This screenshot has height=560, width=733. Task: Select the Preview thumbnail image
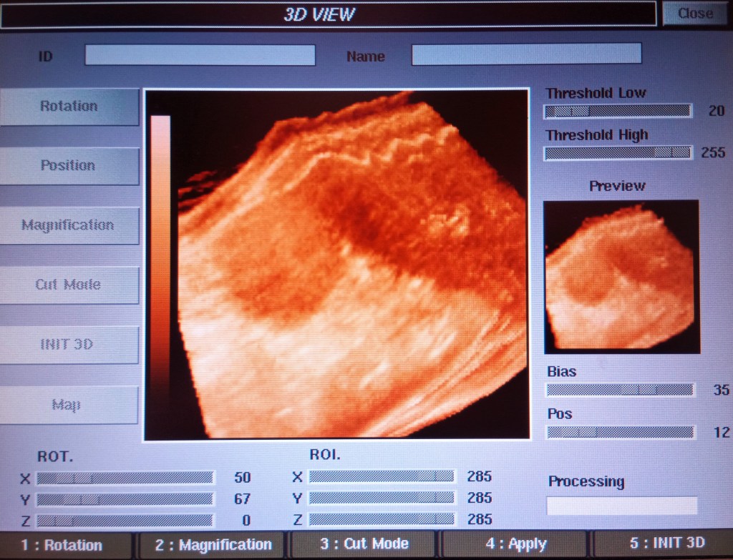coord(621,277)
